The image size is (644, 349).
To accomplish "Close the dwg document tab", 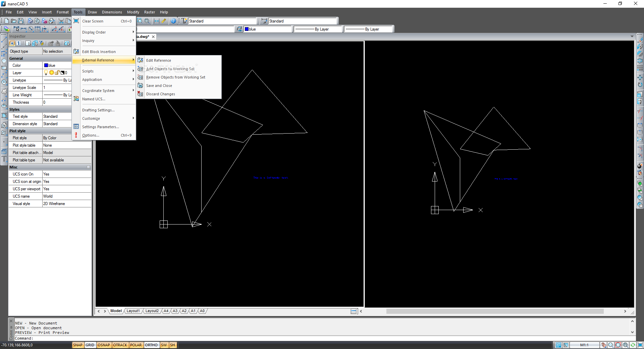I will (x=153, y=37).
